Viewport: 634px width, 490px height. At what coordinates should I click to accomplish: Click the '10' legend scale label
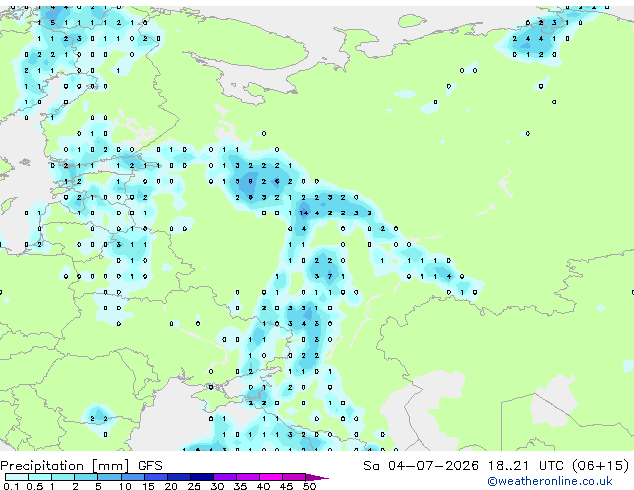[125, 486]
